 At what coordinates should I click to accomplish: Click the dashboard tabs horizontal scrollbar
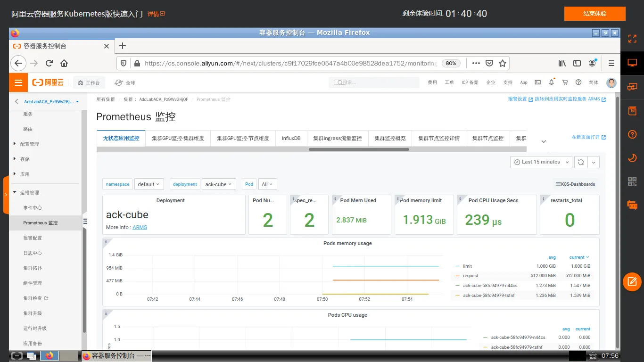(x=359, y=149)
